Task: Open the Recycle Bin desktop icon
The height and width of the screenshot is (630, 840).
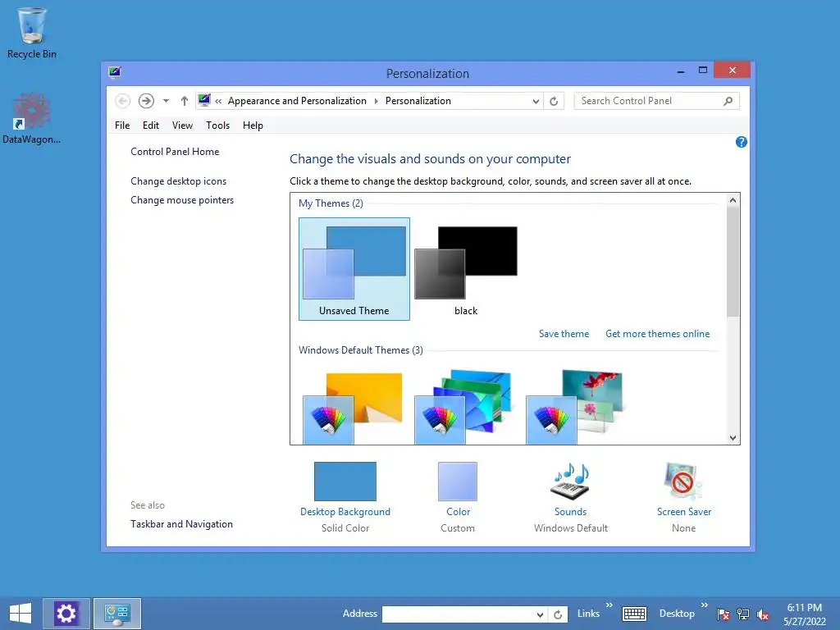Action: [32, 32]
